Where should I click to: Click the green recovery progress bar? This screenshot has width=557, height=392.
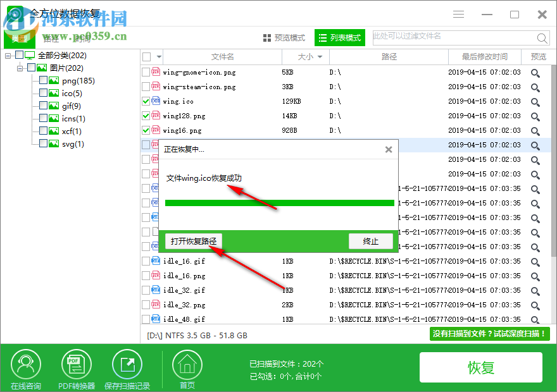point(278,202)
